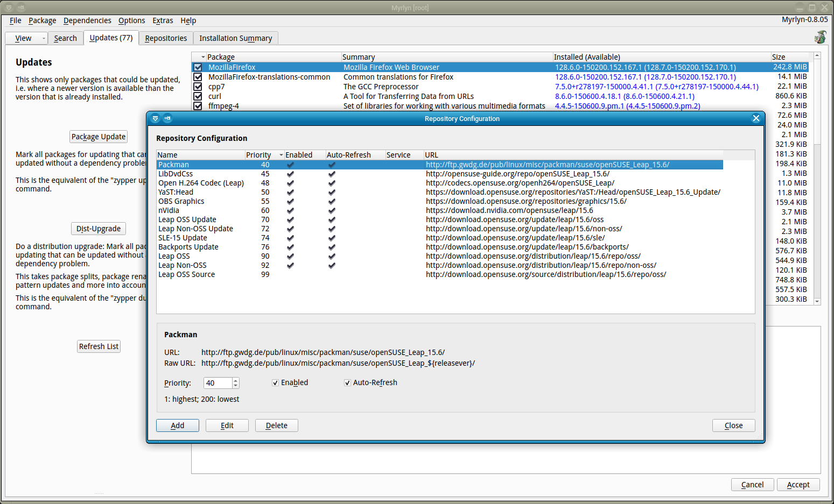Screen dimensions: 834x504
Task: Switch to the Installation Summary tab
Action: pos(235,38)
